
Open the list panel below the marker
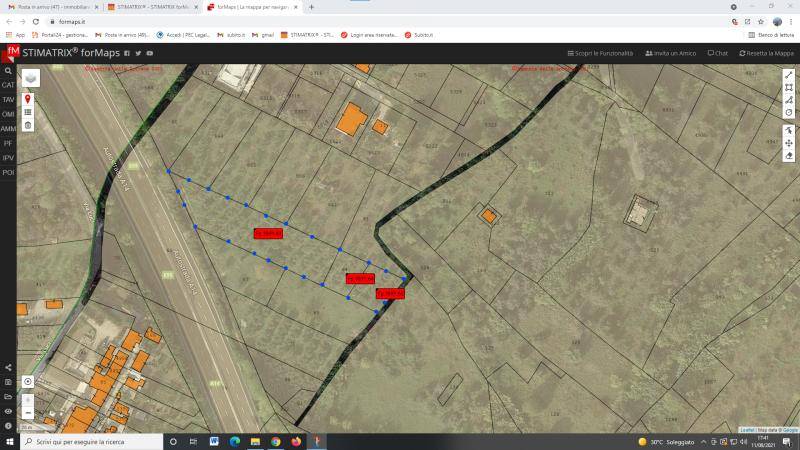pyautogui.click(x=28, y=112)
